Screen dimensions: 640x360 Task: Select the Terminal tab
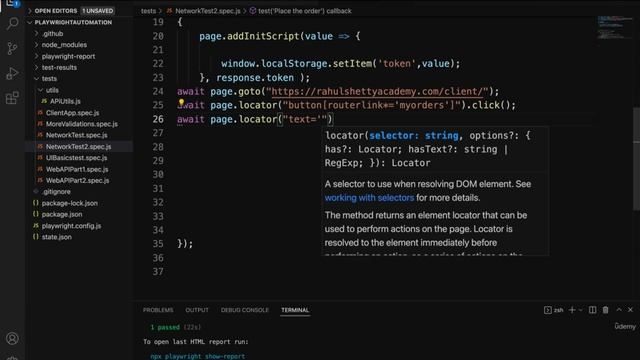coord(295,310)
